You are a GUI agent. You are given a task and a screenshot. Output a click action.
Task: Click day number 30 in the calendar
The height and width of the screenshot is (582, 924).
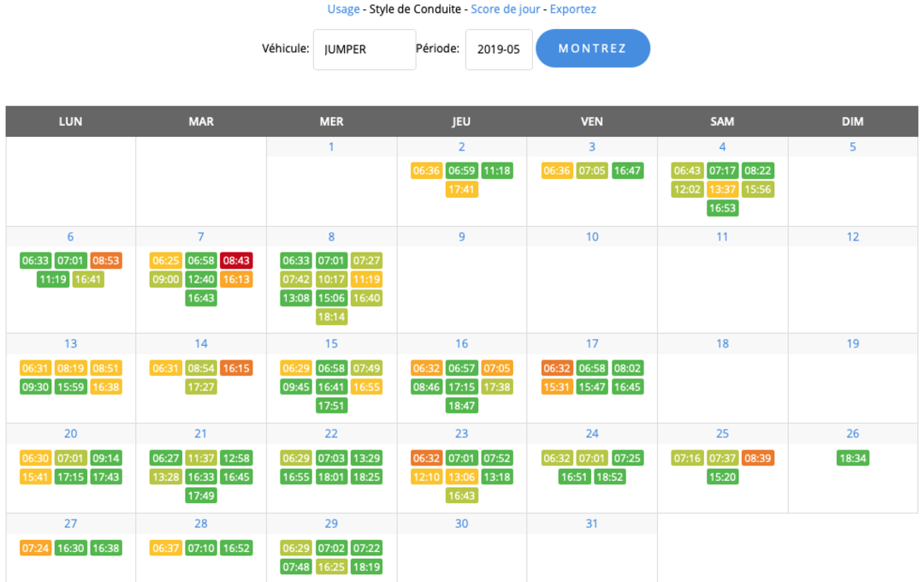click(462, 524)
